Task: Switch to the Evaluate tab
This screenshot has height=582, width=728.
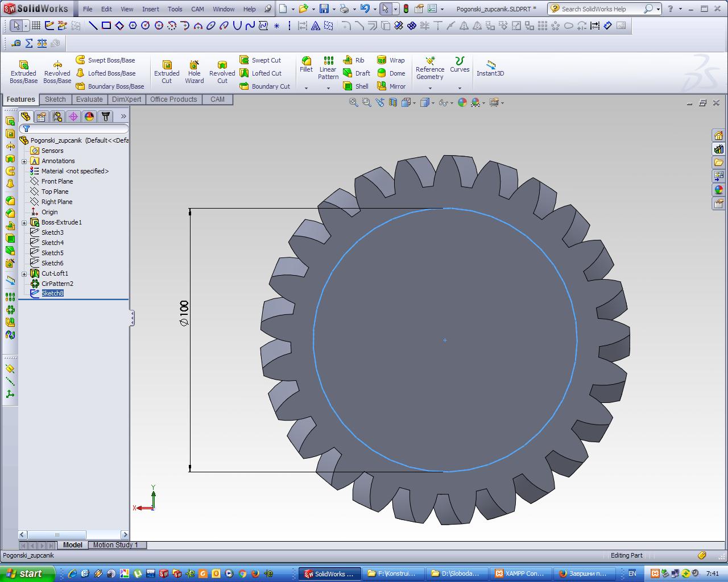Action: coord(89,99)
